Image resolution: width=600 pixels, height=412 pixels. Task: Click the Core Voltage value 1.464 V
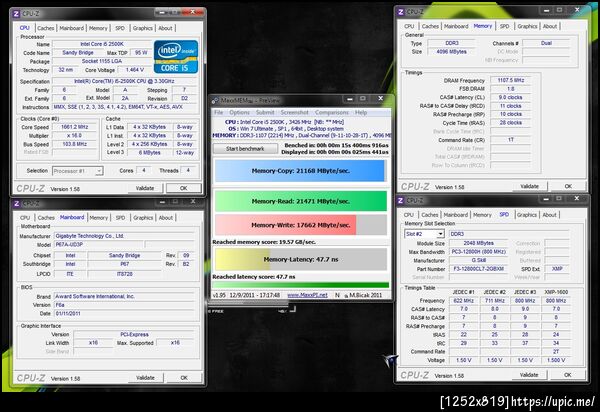(x=135, y=70)
